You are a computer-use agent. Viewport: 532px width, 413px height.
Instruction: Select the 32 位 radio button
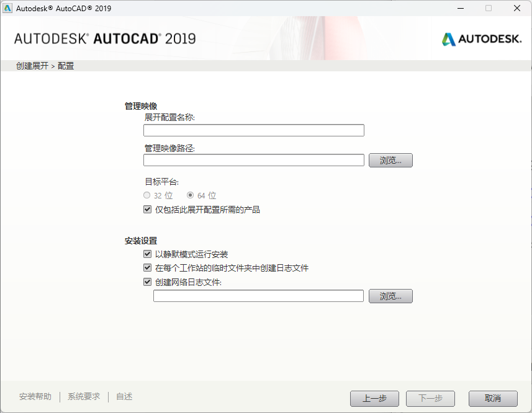pos(147,195)
